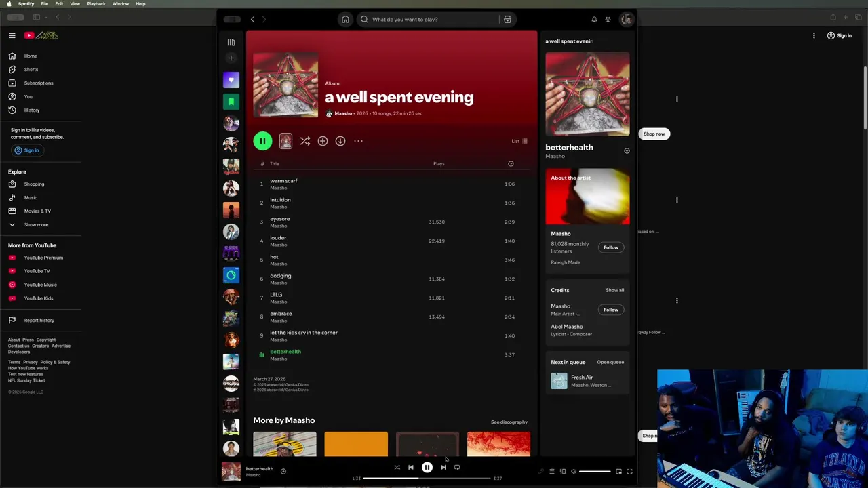Open the Apple menu
This screenshot has width=868, height=488.
9,4
